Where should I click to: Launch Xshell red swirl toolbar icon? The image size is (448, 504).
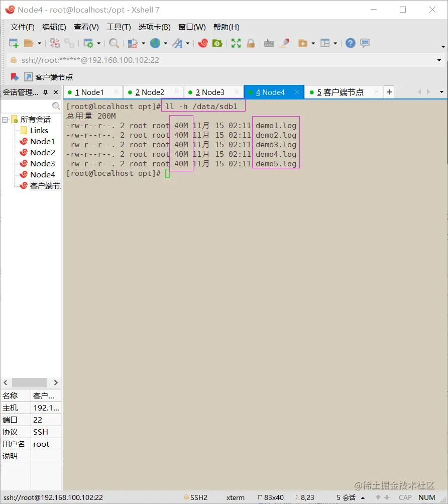(x=203, y=43)
